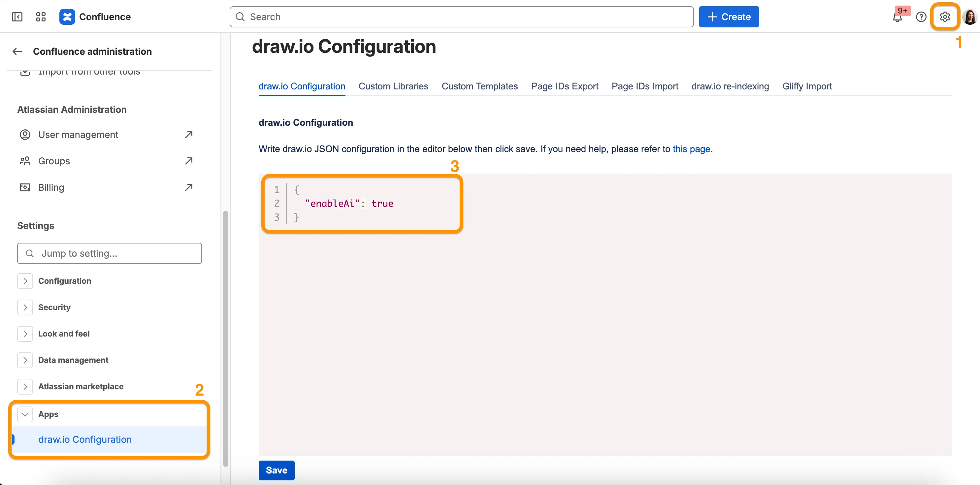Switch to the Custom Libraries tab
980x485 pixels.
(x=393, y=86)
